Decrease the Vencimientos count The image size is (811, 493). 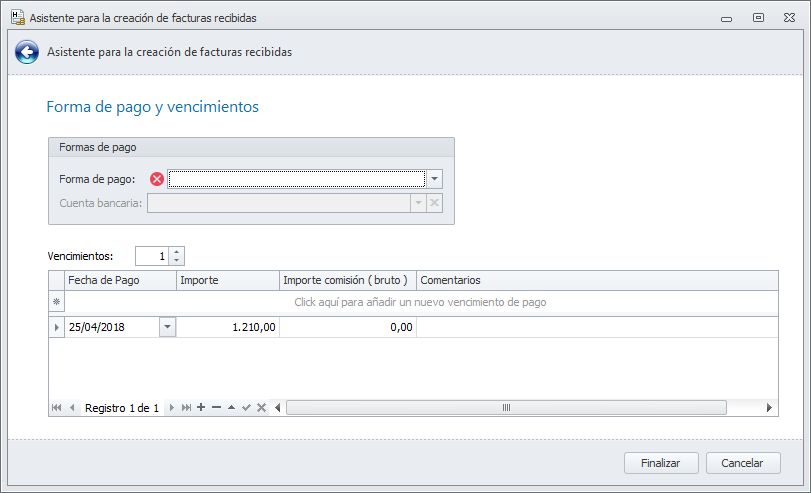point(177,260)
